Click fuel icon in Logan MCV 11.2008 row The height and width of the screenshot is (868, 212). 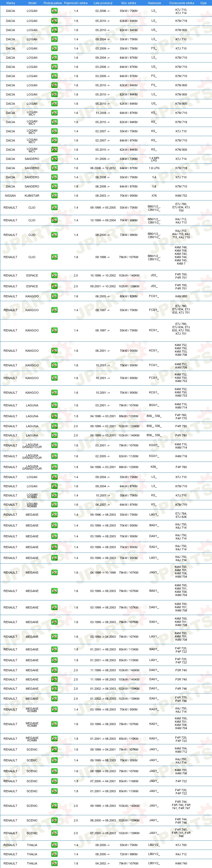pyautogui.click(x=54, y=113)
